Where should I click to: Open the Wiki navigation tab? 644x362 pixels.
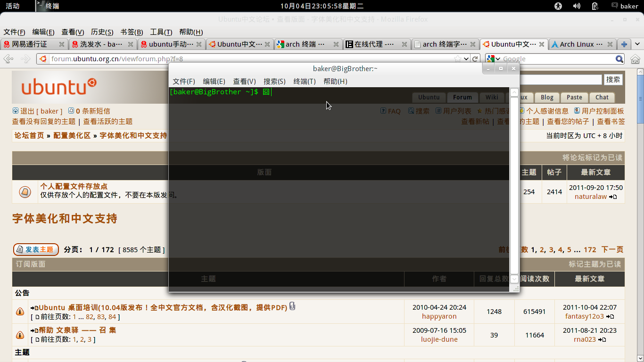[492, 97]
